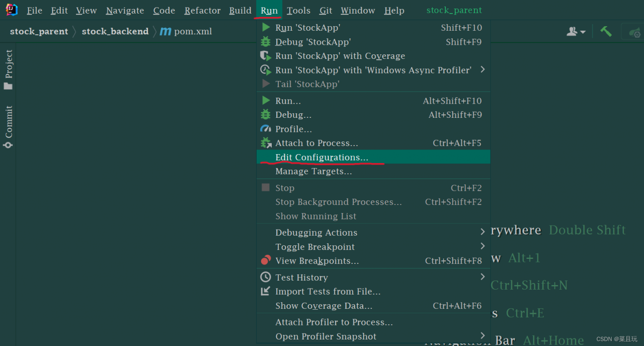
Task: Select Tail 'StockApp' menu entry
Action: point(373,84)
